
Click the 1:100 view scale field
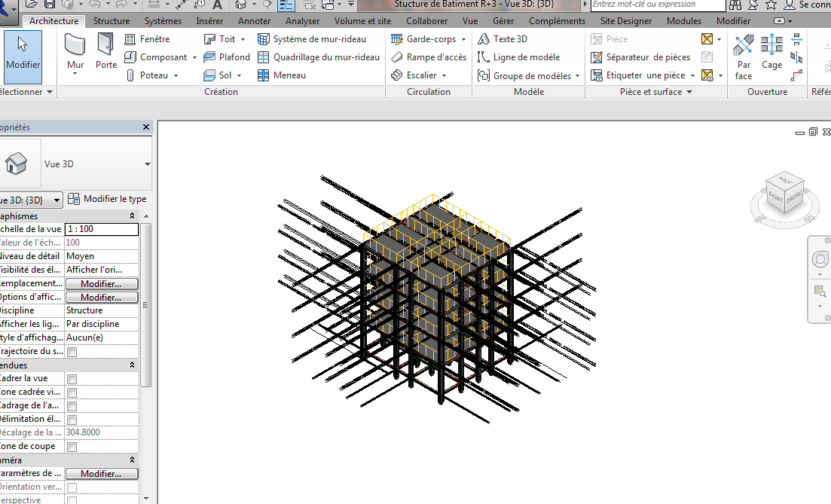(102, 228)
